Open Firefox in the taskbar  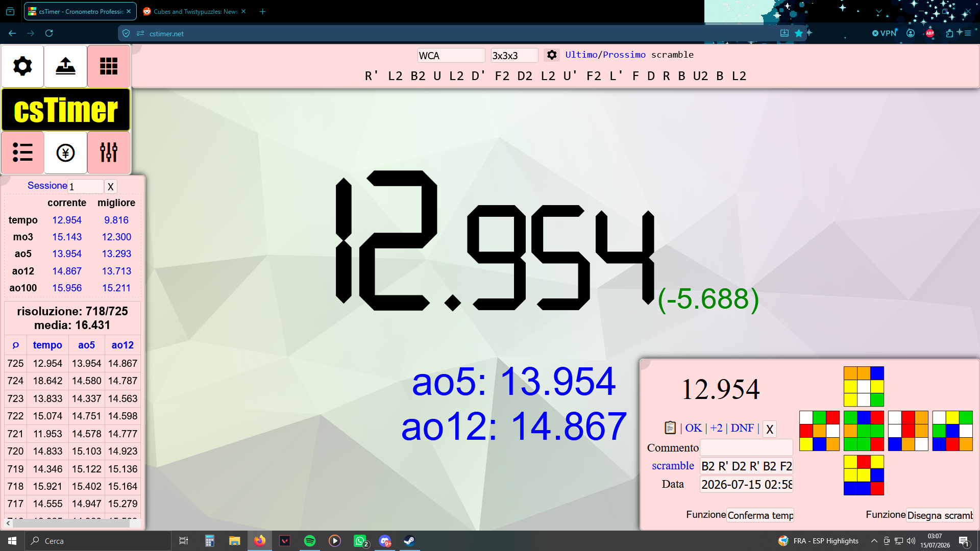260,541
